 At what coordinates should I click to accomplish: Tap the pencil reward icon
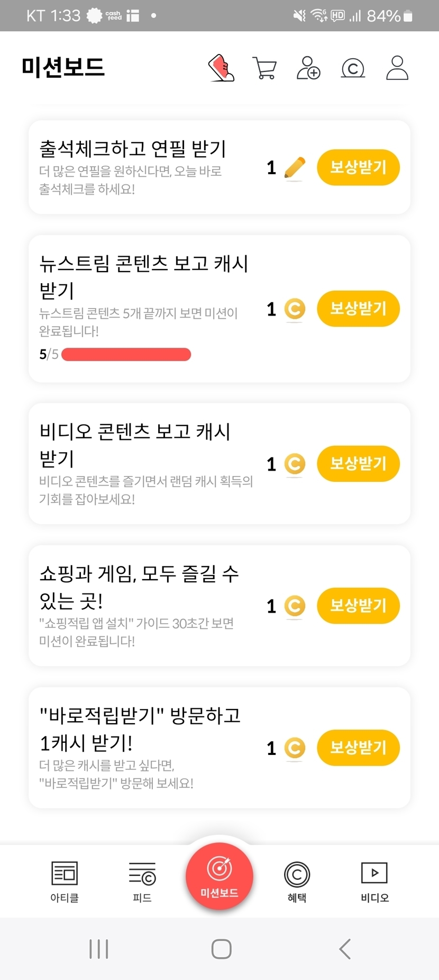(x=295, y=168)
